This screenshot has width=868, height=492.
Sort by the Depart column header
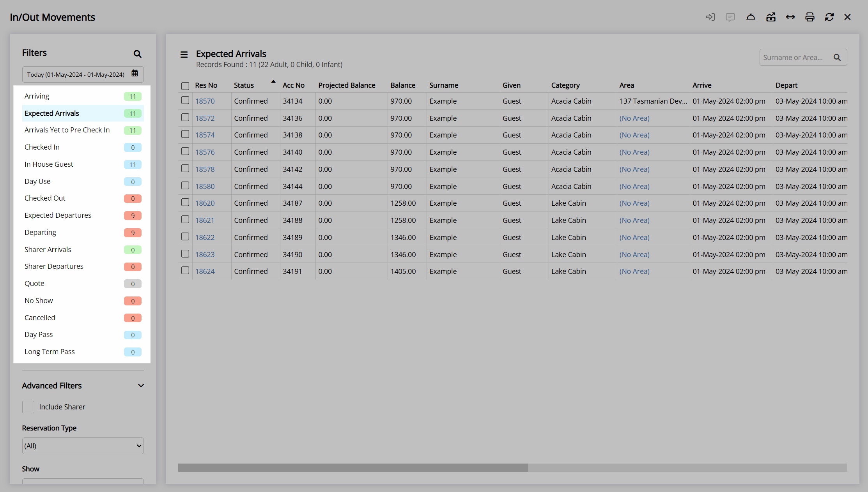786,85
